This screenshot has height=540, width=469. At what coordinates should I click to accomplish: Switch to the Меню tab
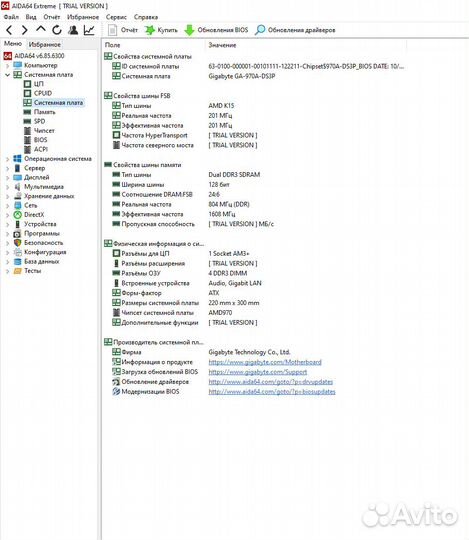coord(13,44)
